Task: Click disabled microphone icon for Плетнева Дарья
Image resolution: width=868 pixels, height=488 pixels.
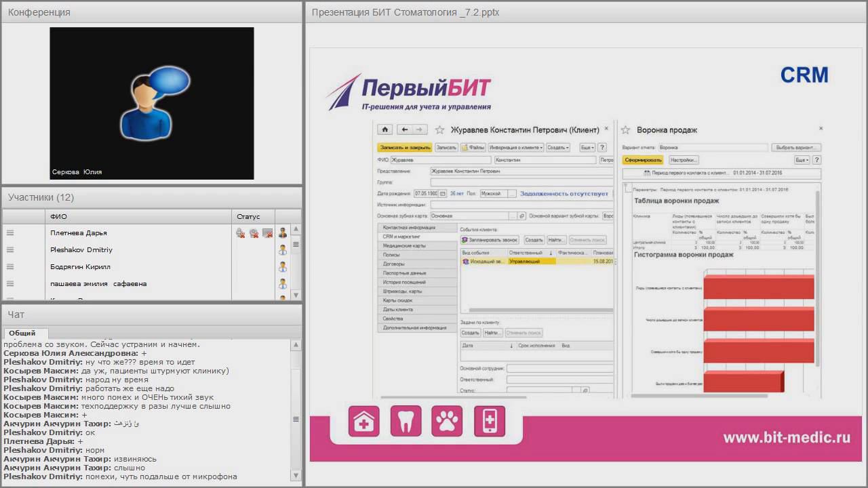Action: tap(240, 233)
